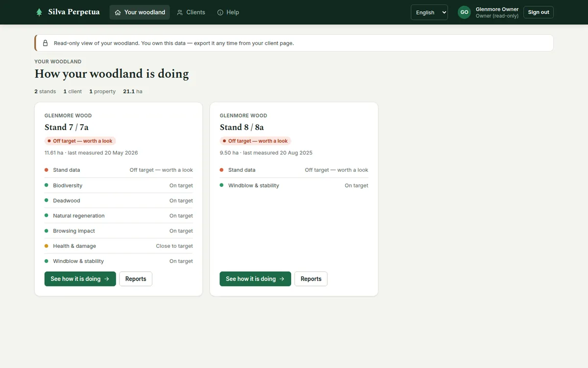Go to the Clients tab
588x368 pixels.
[x=191, y=12]
